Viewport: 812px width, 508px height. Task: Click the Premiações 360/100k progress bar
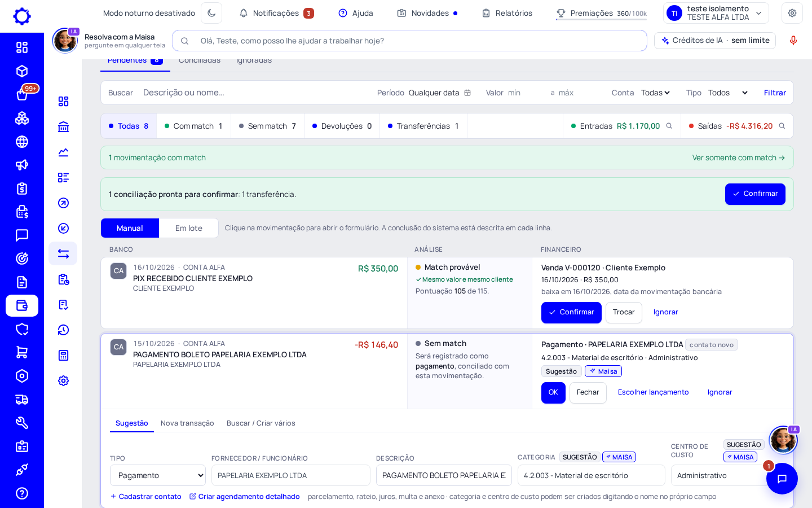click(601, 19)
